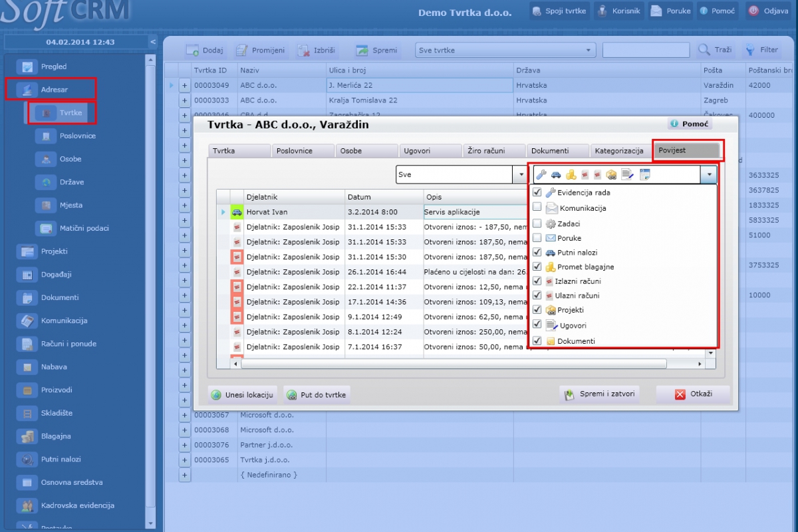Toggle Projekti checkbox in filter list

coord(537,310)
